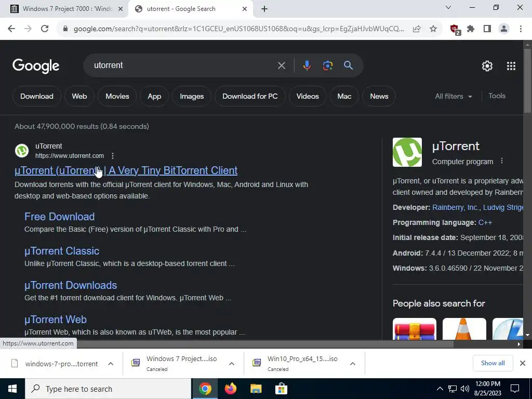Screen dimensions: 532x399
Task: Open the C++ programming language link
Action: pos(485,222)
